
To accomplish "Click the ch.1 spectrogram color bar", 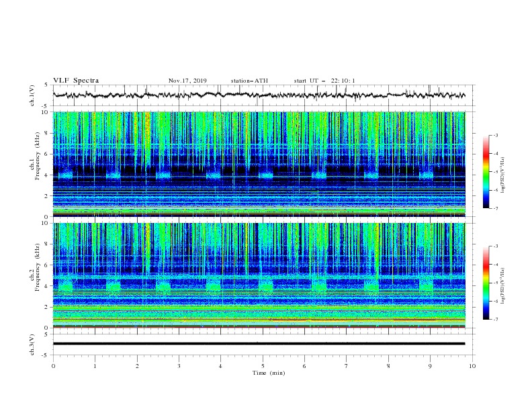I will point(486,172).
